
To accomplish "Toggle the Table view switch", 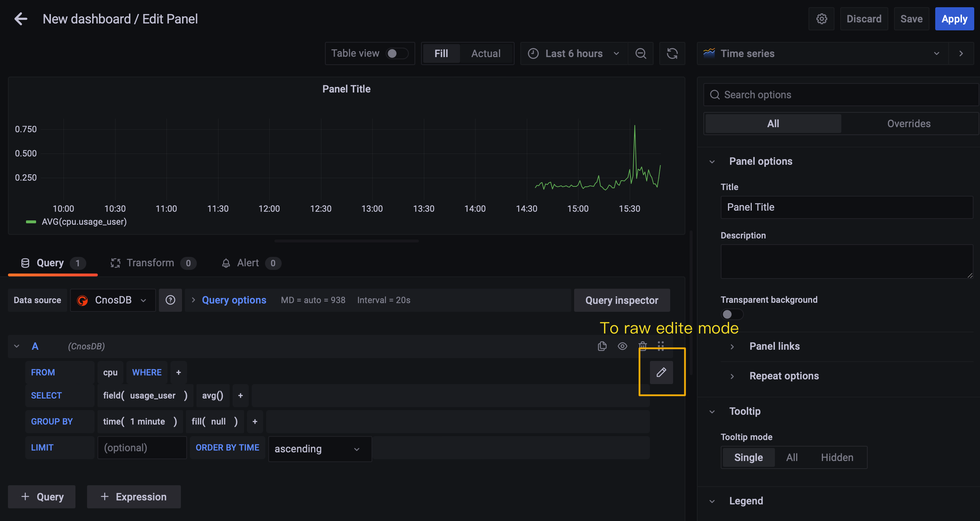I will pyautogui.click(x=396, y=53).
